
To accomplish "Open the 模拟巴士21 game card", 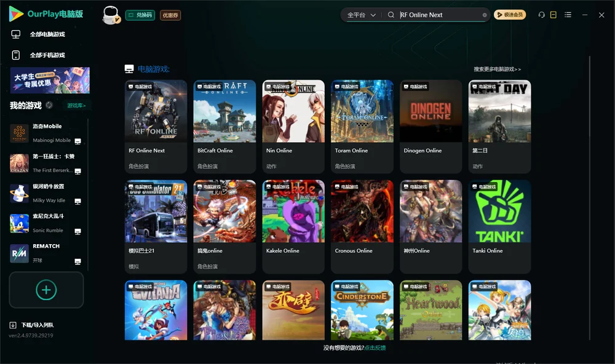I will tap(156, 227).
